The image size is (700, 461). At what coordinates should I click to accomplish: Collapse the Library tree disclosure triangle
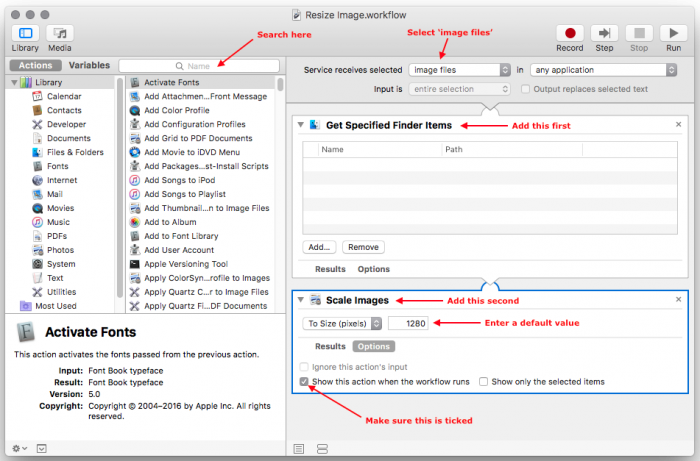coord(14,82)
